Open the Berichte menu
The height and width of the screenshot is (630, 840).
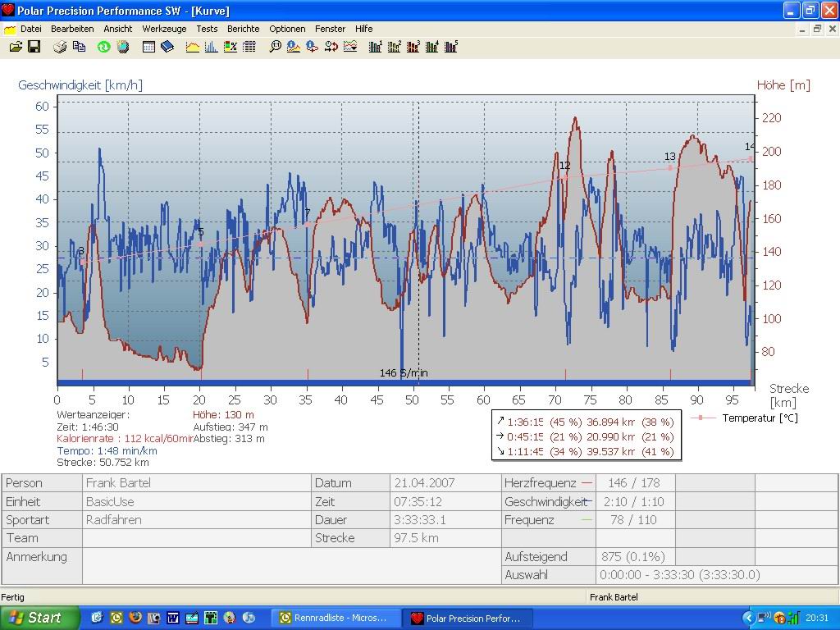click(x=243, y=29)
